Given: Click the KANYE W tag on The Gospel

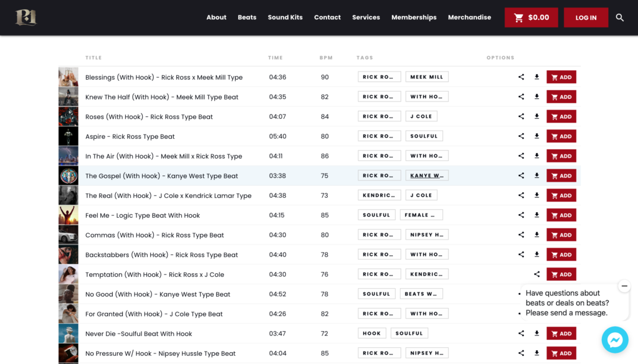Looking at the screenshot, I should tap(427, 175).
